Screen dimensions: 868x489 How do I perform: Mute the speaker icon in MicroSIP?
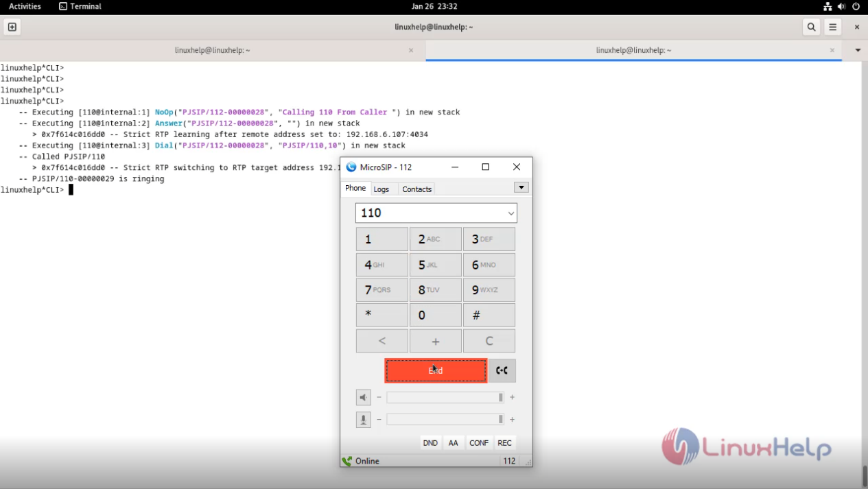pos(363,398)
